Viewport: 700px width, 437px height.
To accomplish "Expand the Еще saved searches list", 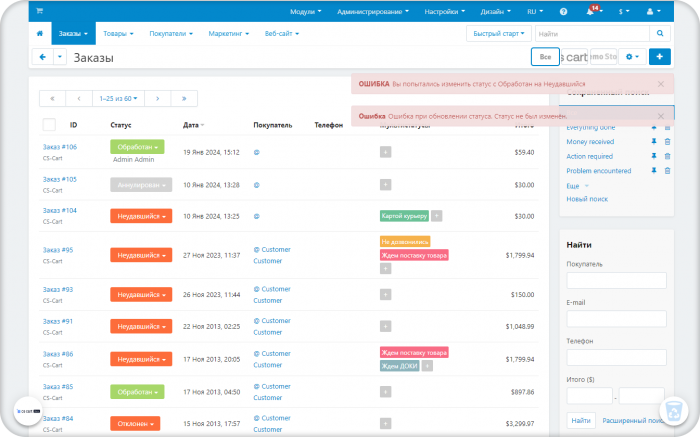I will (x=577, y=186).
